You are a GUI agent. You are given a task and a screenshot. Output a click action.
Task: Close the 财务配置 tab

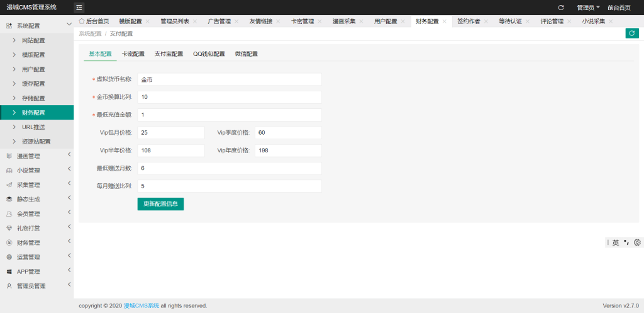tap(445, 21)
